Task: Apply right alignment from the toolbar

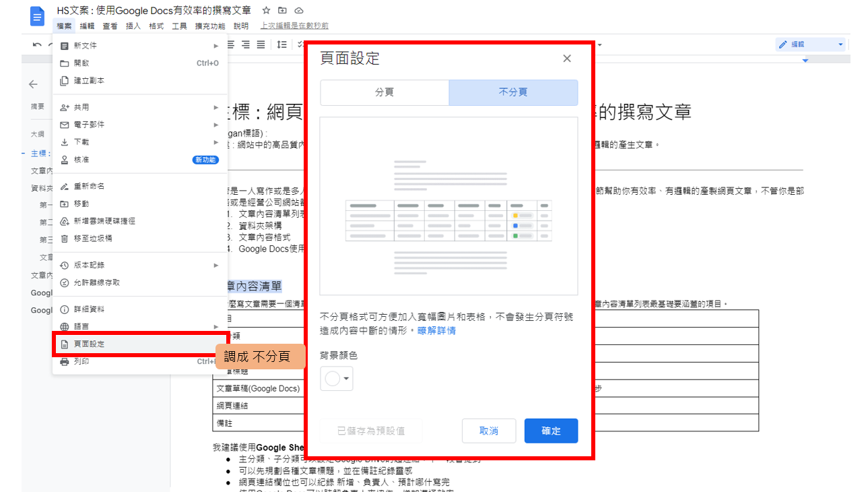Action: click(x=246, y=44)
